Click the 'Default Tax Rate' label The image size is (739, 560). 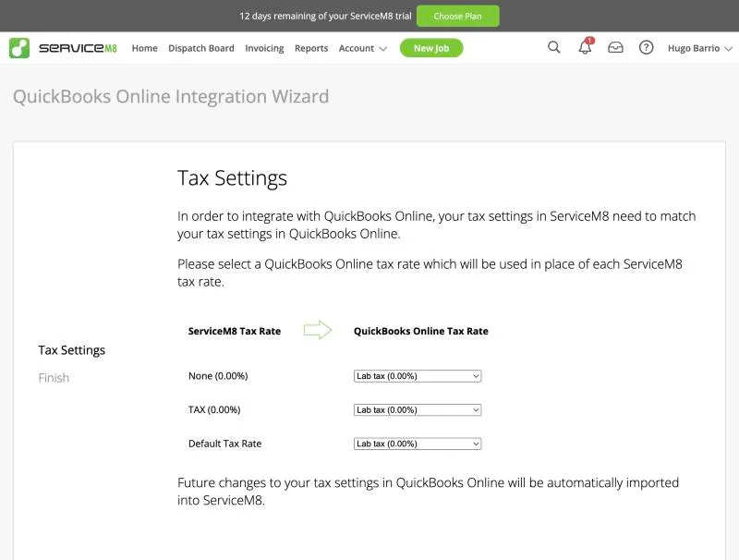click(x=224, y=444)
